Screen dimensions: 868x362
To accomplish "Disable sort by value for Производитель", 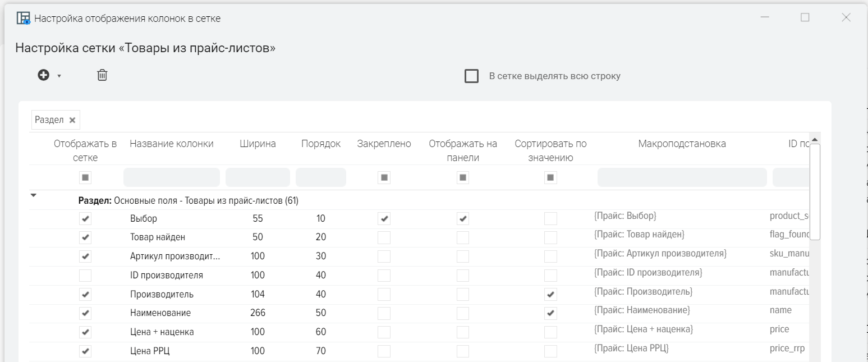I will 550,295.
